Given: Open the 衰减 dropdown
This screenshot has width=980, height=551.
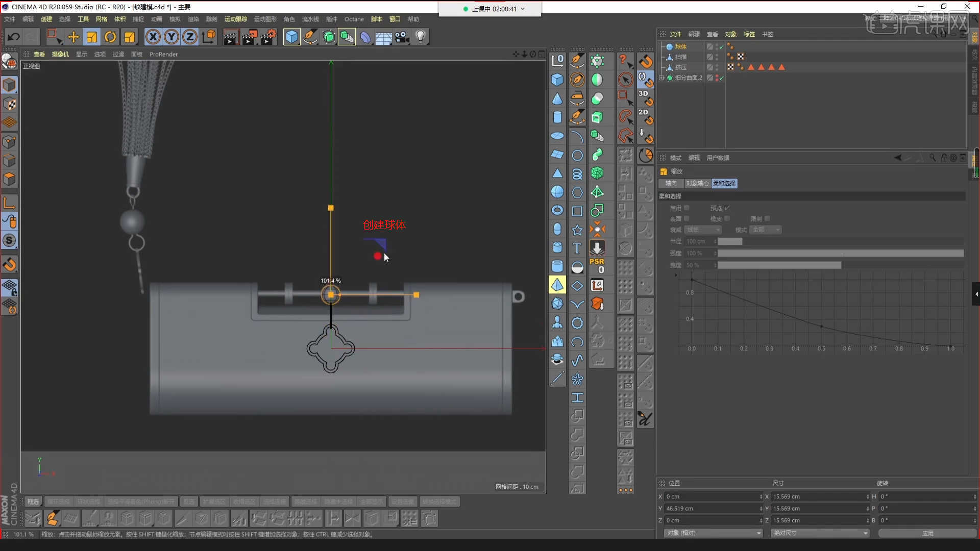Looking at the screenshot, I should [x=703, y=230].
